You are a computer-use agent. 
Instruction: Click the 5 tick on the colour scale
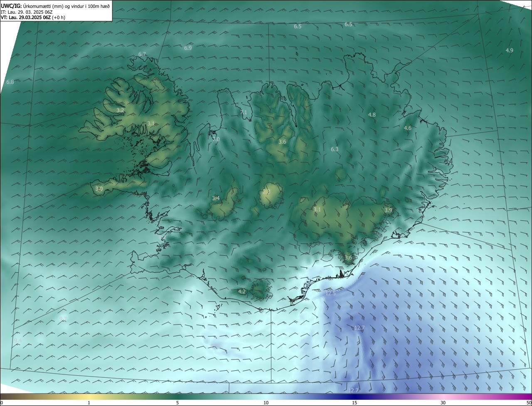tap(177, 403)
